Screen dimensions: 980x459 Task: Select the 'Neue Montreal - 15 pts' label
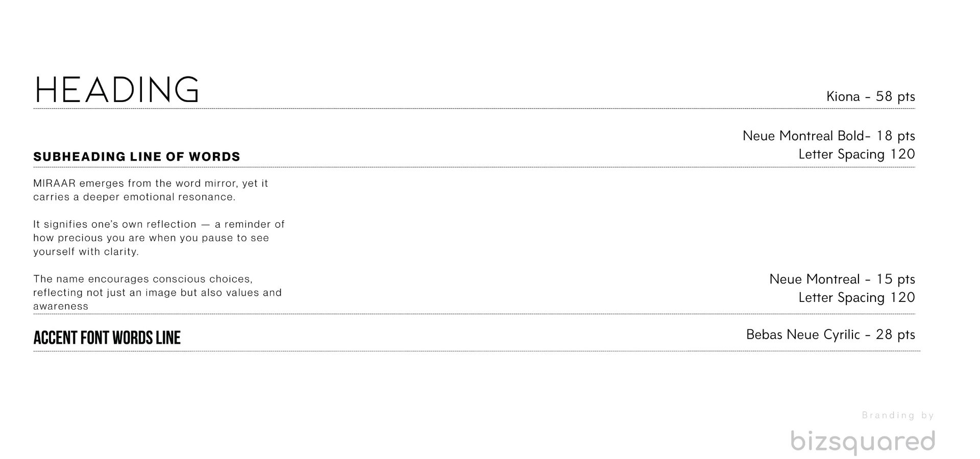click(842, 279)
